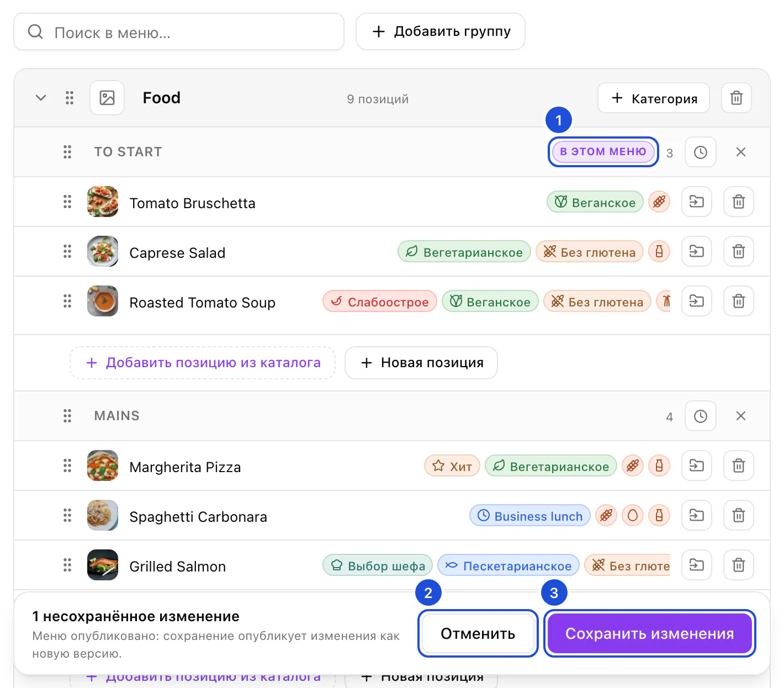
Task: Delete the Food group via trash icon
Action: pyautogui.click(x=737, y=98)
